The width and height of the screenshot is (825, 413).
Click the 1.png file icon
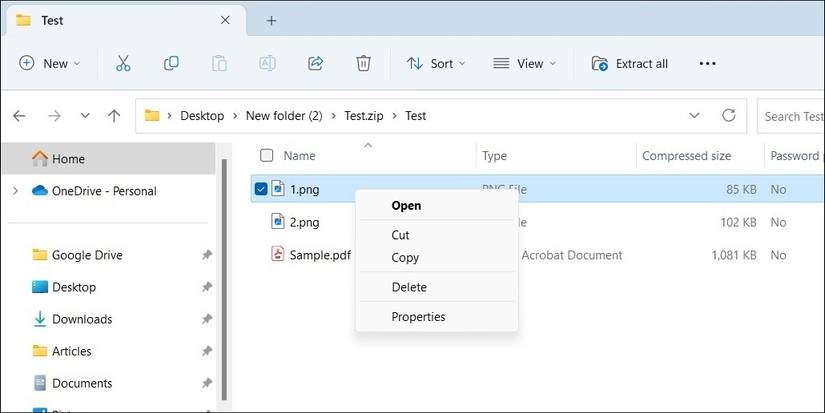click(x=278, y=188)
